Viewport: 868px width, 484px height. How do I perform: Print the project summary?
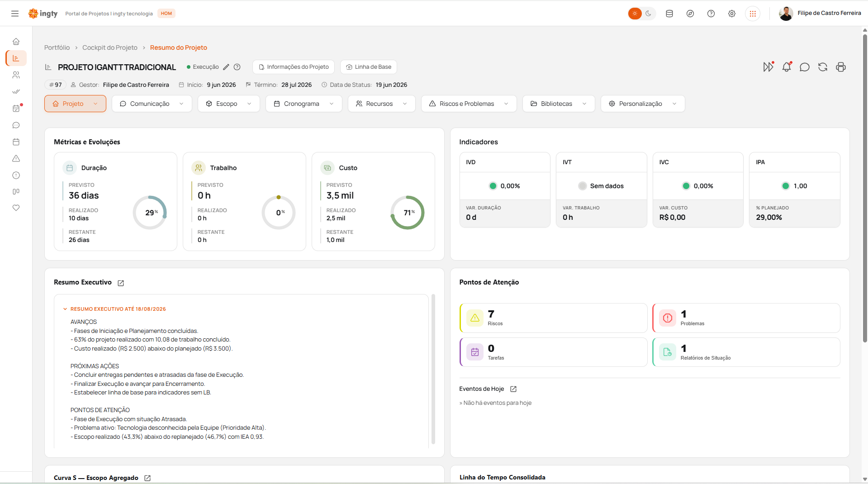click(841, 67)
